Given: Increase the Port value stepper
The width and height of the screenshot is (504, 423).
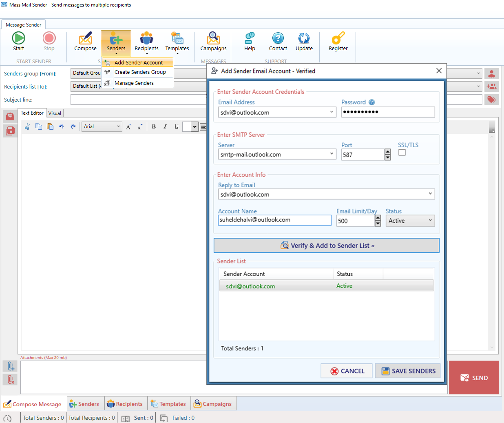Looking at the screenshot, I should point(388,152).
